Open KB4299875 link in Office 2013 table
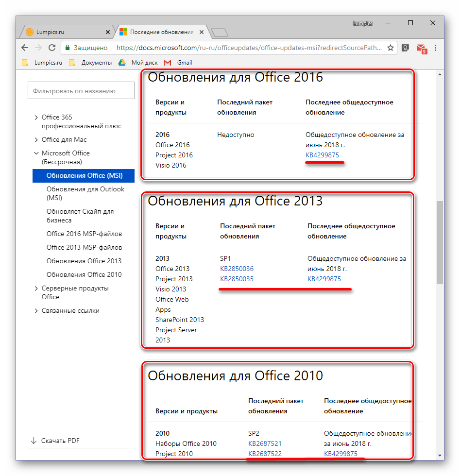Screen dimensions: 460x476 (x=324, y=279)
